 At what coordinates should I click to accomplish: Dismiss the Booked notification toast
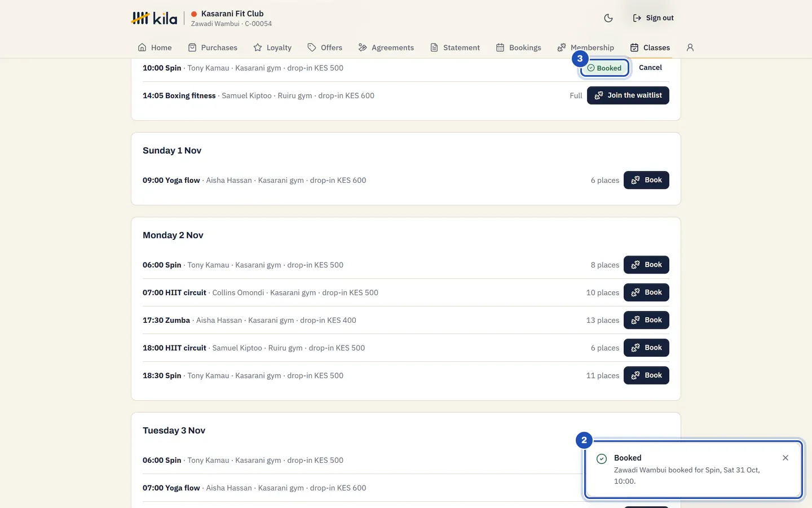coord(785,458)
